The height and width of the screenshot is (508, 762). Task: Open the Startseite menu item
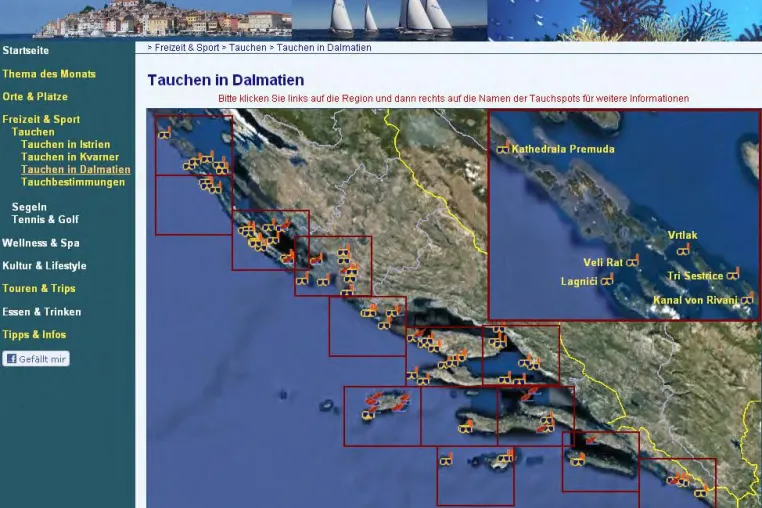click(x=26, y=51)
